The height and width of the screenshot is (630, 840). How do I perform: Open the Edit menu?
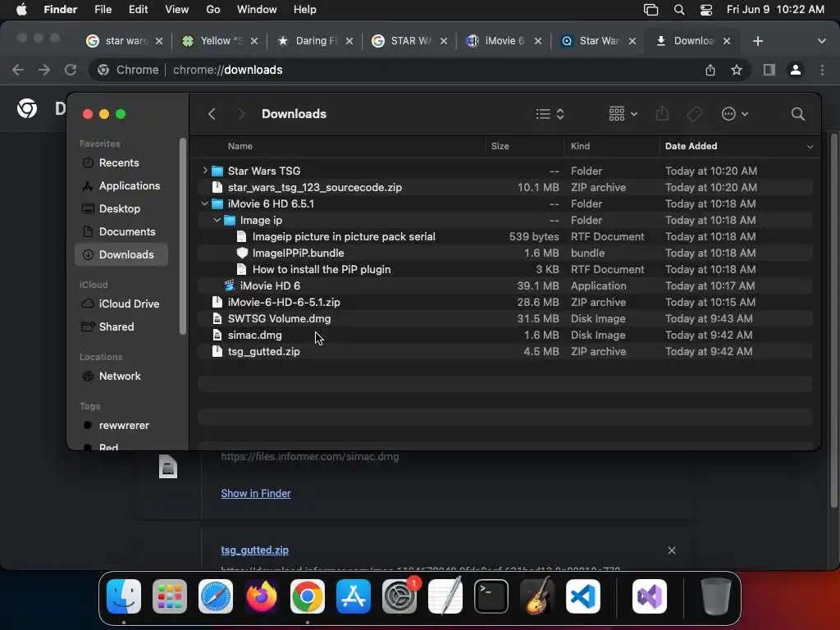tap(138, 10)
